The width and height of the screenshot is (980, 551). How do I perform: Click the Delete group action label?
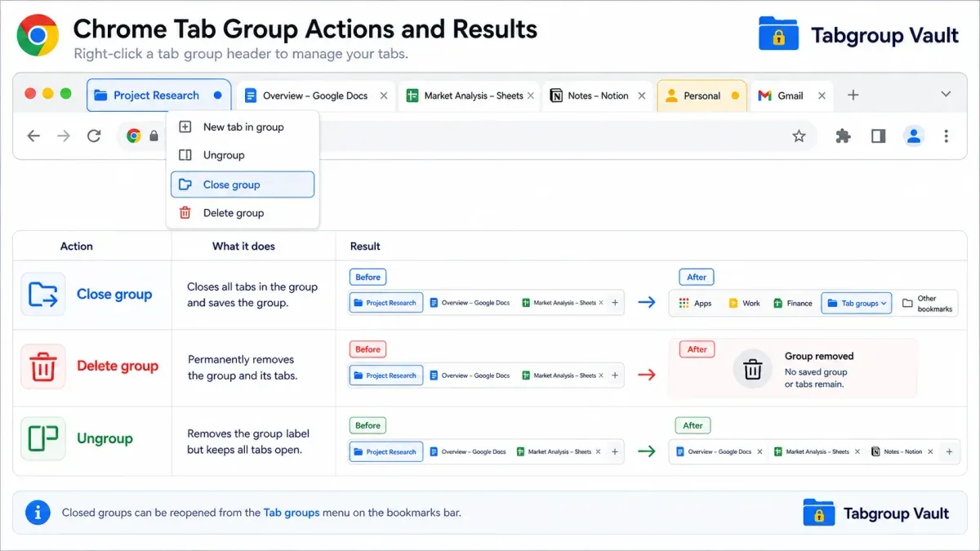click(x=118, y=367)
